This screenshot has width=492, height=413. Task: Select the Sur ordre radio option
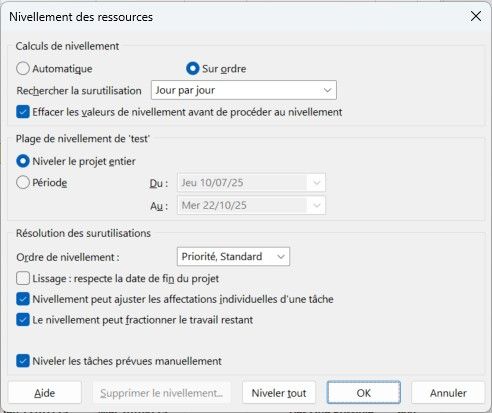tap(192, 69)
